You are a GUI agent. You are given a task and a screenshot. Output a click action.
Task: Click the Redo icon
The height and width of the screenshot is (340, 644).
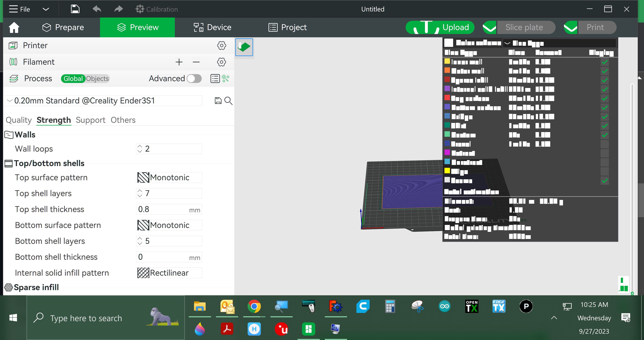pos(118,9)
